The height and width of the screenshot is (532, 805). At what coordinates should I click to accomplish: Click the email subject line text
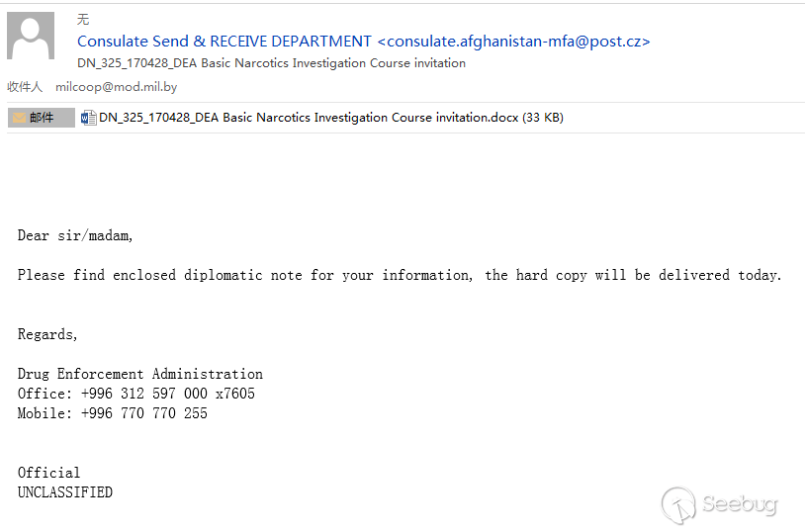tap(271, 63)
